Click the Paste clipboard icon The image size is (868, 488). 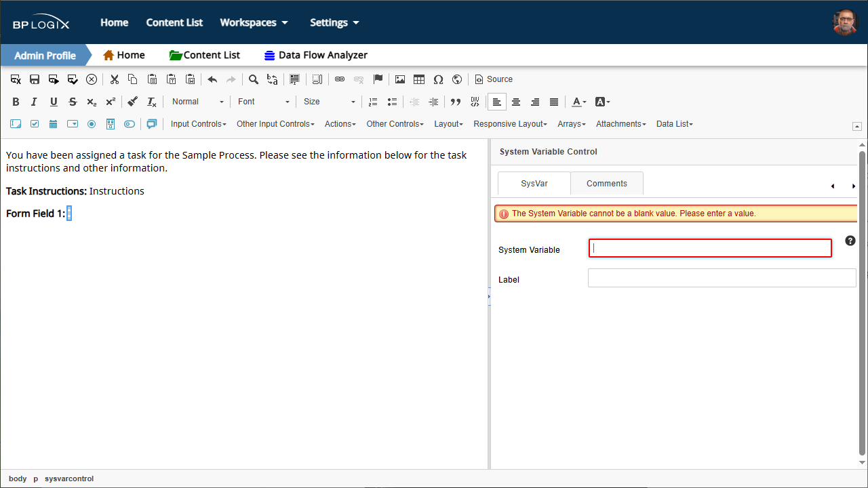click(x=153, y=79)
